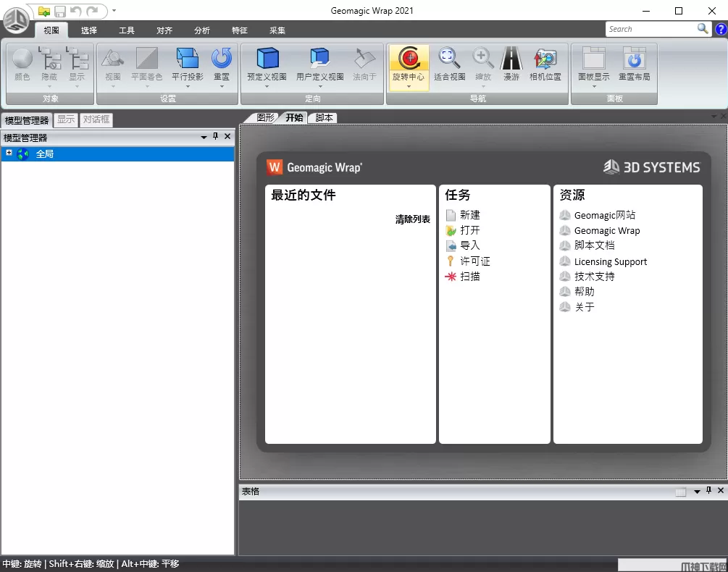Click the 清除列表 clear list link
This screenshot has width=728, height=572.
click(x=412, y=219)
